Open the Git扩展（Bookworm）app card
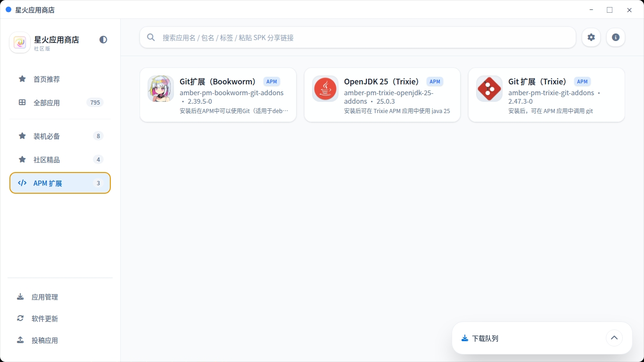 click(x=218, y=95)
